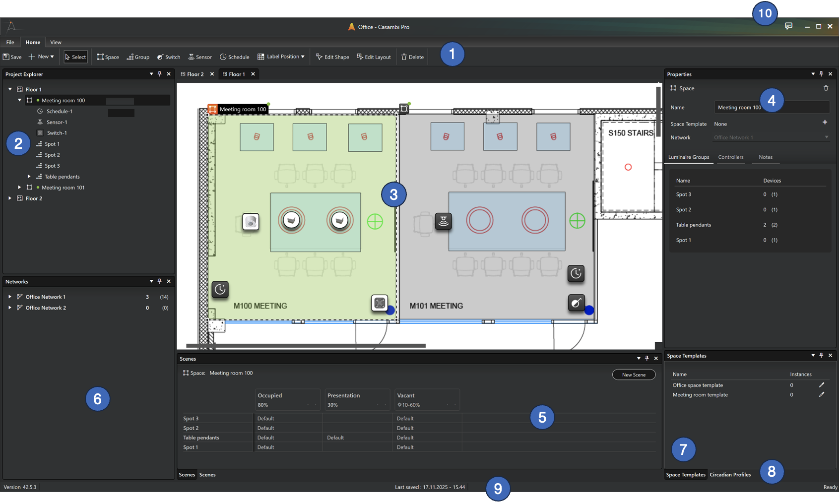Click the Group tool icon
839x504 pixels.
coord(130,57)
